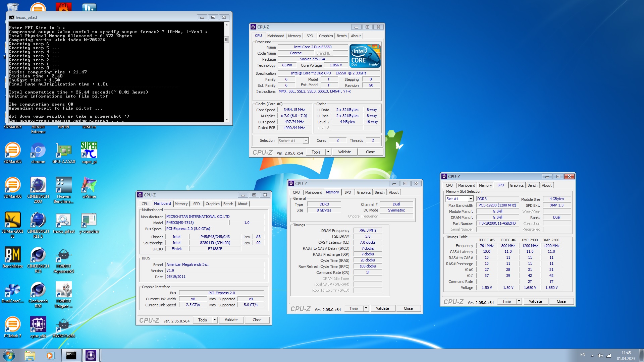Viewport: 644px width, 362px height.
Task: Click the P45D3(MS-7513) model field
Action: coord(197,223)
